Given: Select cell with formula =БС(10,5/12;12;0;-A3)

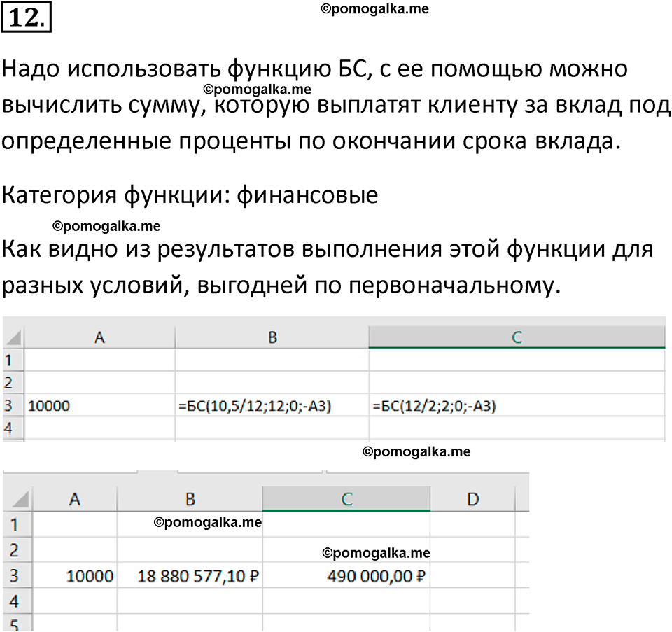Looking at the screenshot, I should [x=272, y=405].
